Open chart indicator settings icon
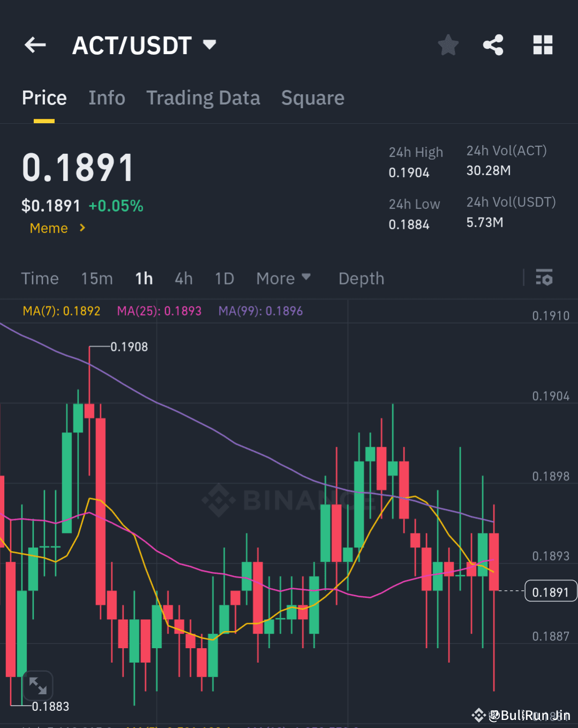Image resolution: width=578 pixels, height=728 pixels. (x=544, y=277)
